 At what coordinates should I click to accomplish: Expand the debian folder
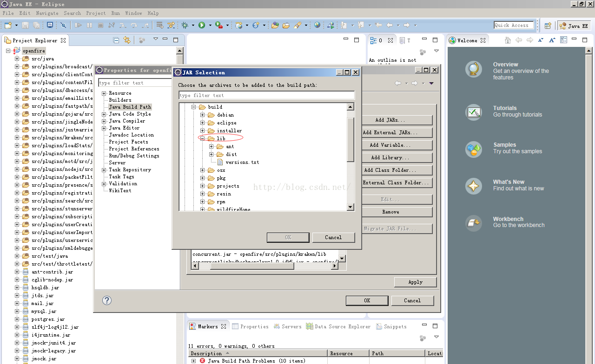(x=203, y=115)
